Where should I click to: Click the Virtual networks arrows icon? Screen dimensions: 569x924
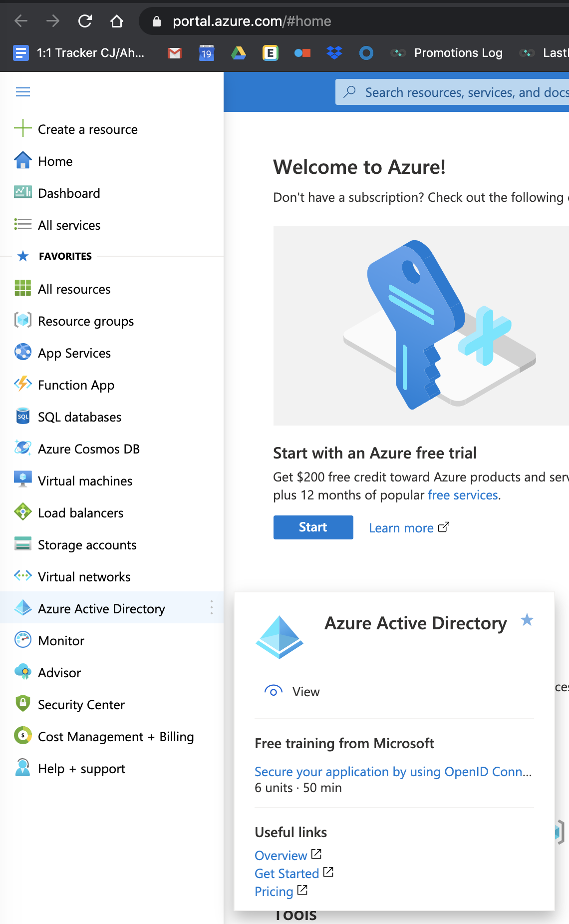(x=23, y=576)
